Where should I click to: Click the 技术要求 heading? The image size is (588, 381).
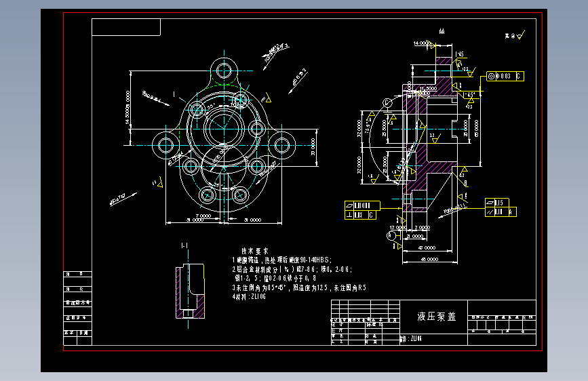tap(255, 251)
